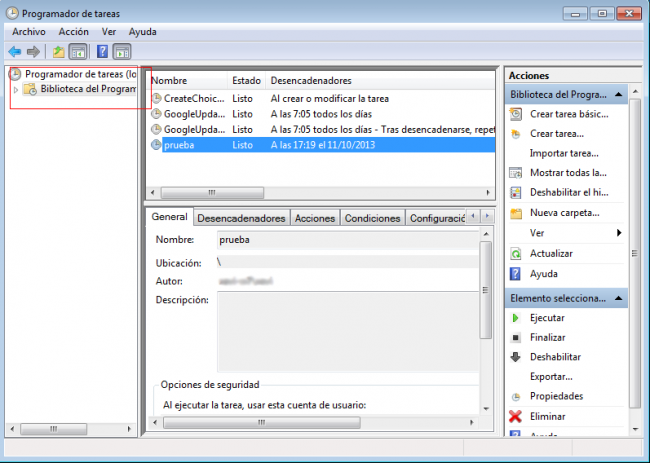
Task: Sort by the Nombre column header
Action: click(x=187, y=80)
